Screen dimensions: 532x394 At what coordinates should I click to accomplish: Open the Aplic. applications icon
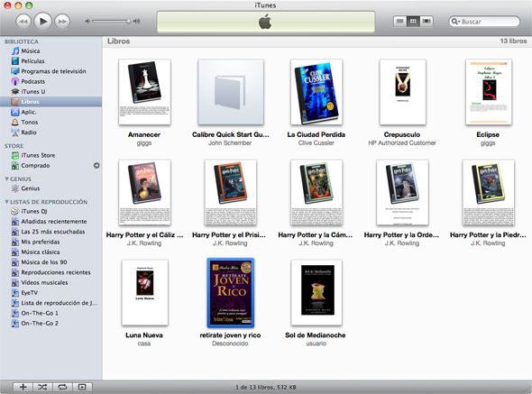click(15, 112)
